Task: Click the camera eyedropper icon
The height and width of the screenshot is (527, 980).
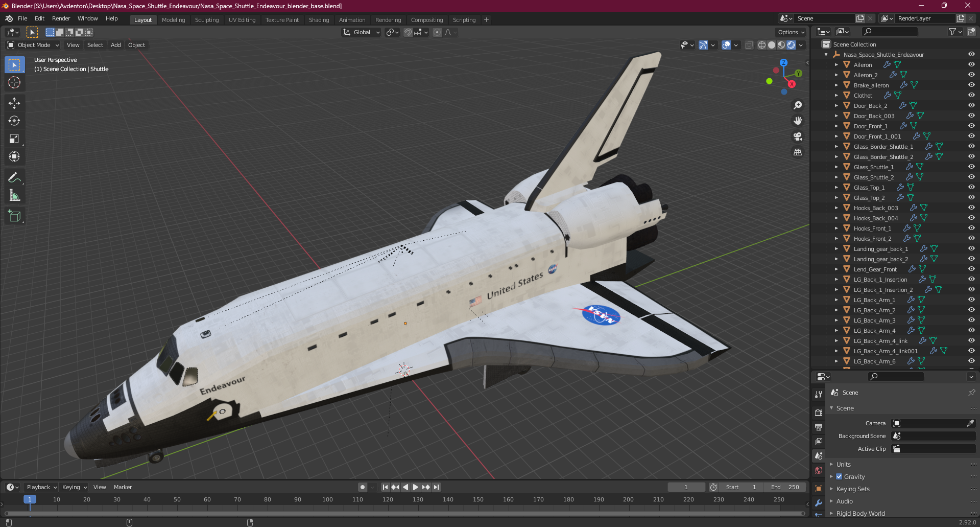Action: [x=970, y=423]
